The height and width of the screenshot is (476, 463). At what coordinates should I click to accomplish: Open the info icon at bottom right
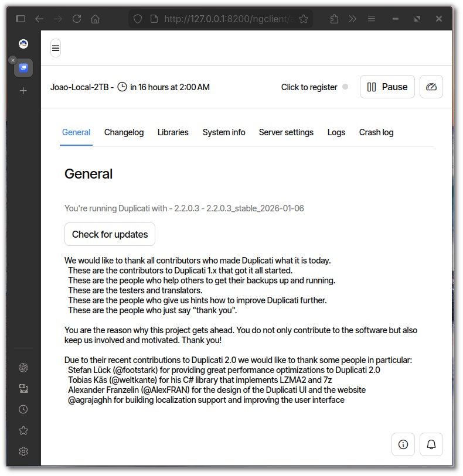click(x=403, y=444)
